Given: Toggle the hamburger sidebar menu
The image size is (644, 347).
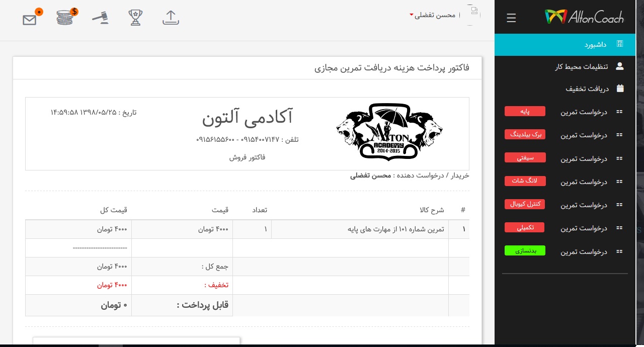Looking at the screenshot, I should coord(511,18).
